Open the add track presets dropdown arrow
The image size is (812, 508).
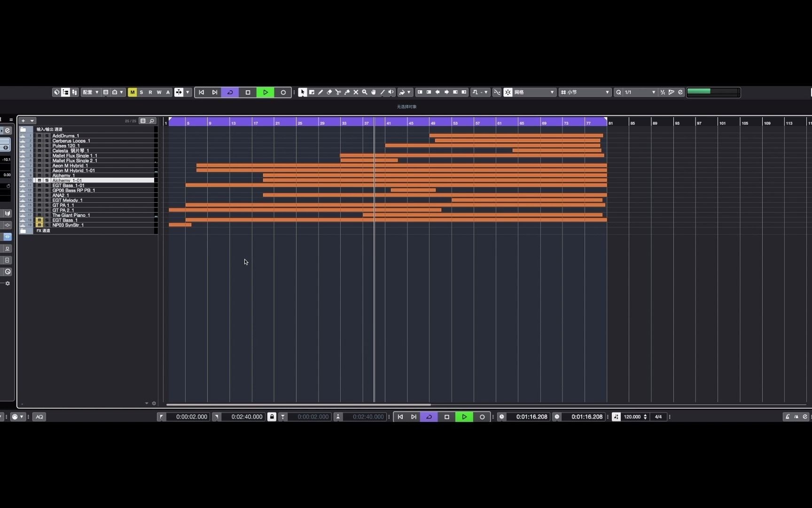pos(32,121)
